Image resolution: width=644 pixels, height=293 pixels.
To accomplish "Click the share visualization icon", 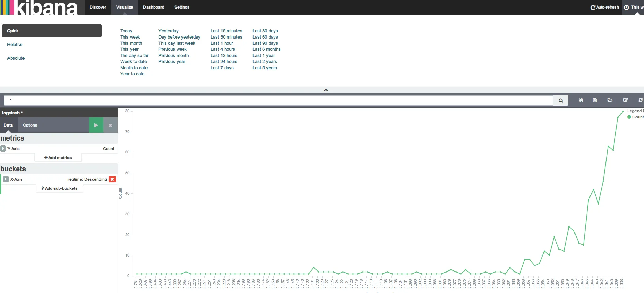I will click(625, 100).
